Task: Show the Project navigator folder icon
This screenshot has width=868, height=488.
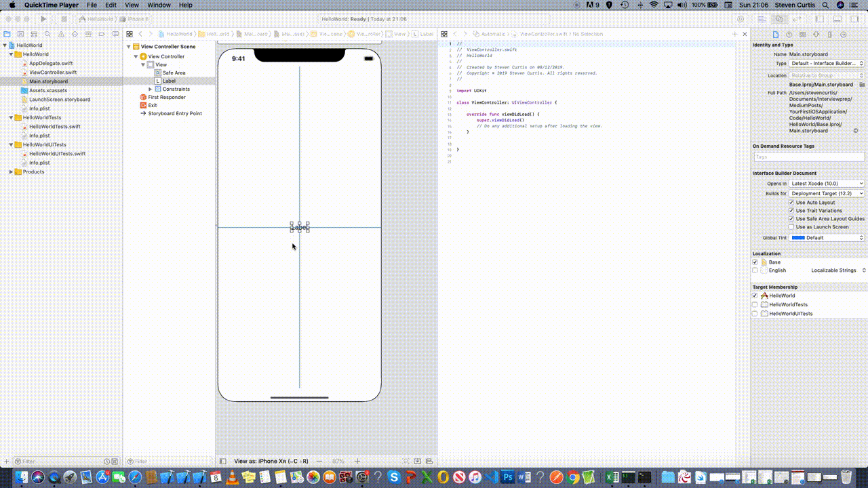Action: click(7, 34)
